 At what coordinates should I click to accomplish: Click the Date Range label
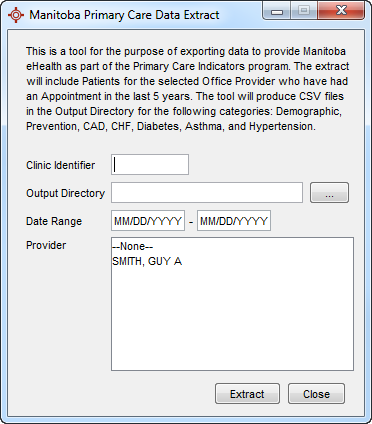[x=54, y=221]
